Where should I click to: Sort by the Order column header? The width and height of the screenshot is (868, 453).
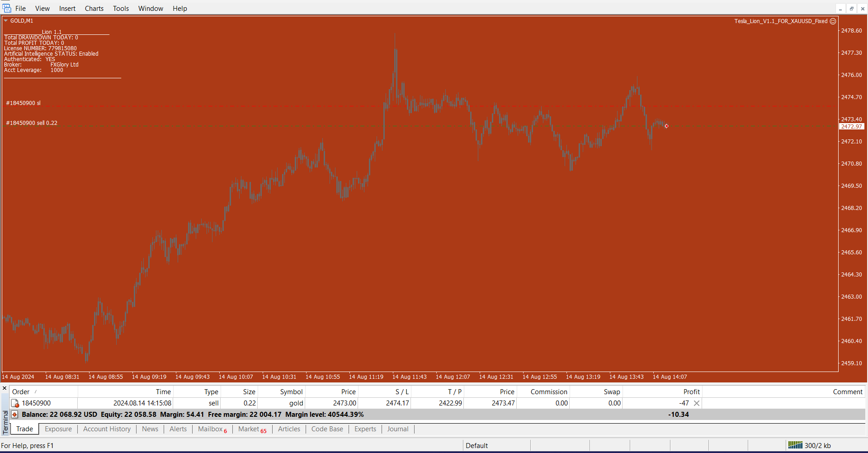(x=21, y=392)
